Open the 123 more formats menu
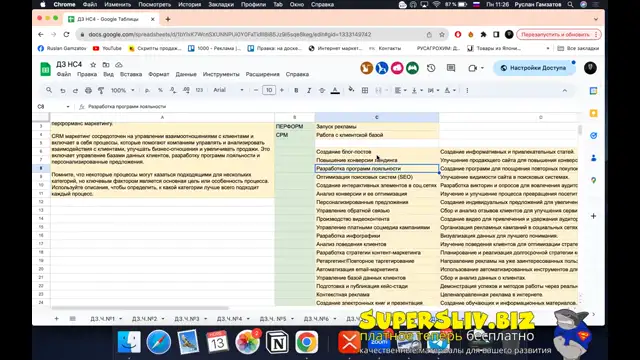The image size is (640, 360). (x=199, y=90)
